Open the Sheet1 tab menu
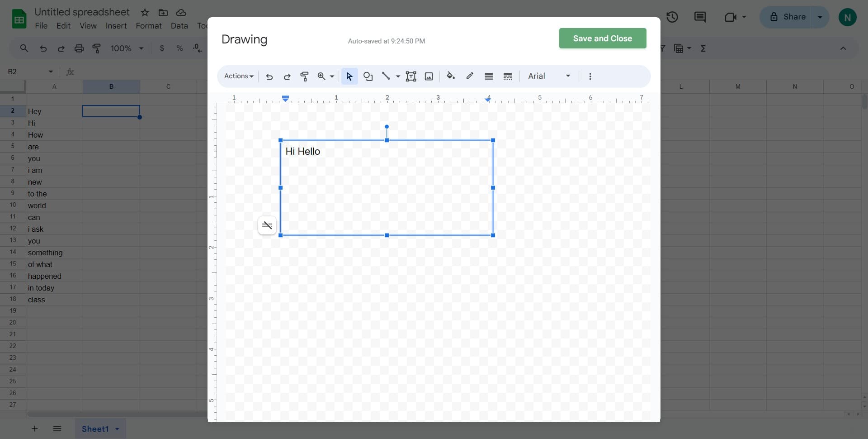 (x=117, y=429)
